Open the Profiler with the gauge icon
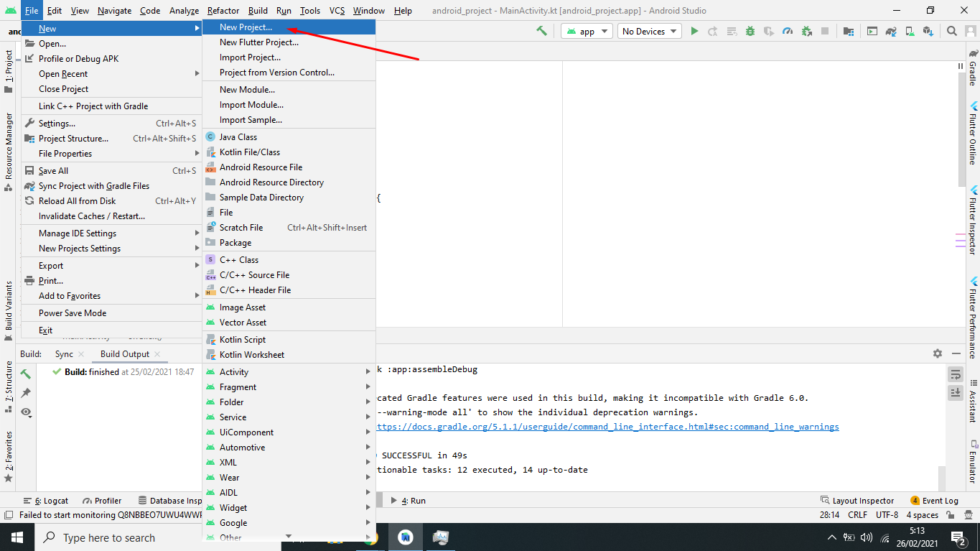 coord(788,31)
